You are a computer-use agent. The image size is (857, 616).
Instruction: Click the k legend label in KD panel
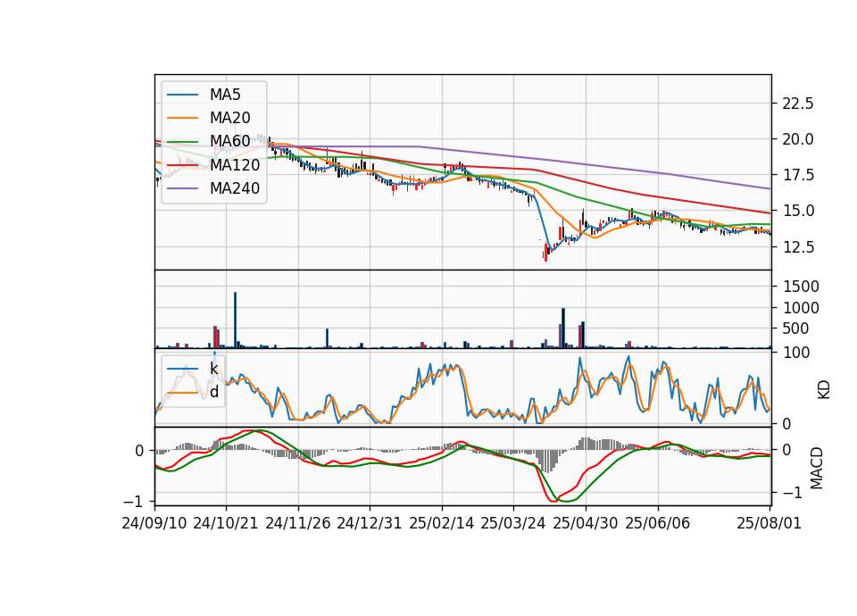[213, 369]
